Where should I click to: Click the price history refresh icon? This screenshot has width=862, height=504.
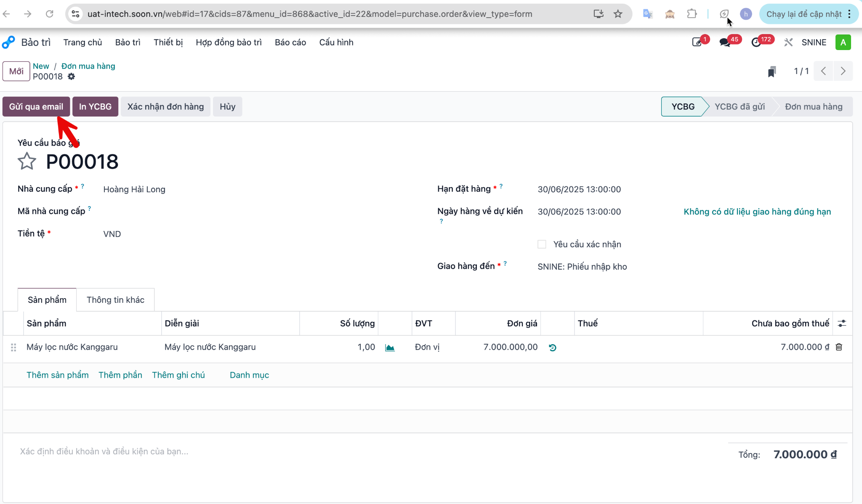point(553,347)
